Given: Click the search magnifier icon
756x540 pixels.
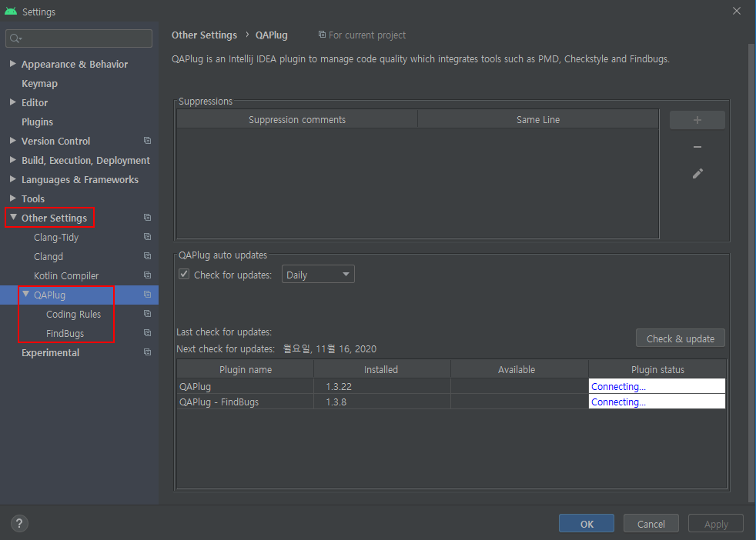Looking at the screenshot, I should (15, 38).
